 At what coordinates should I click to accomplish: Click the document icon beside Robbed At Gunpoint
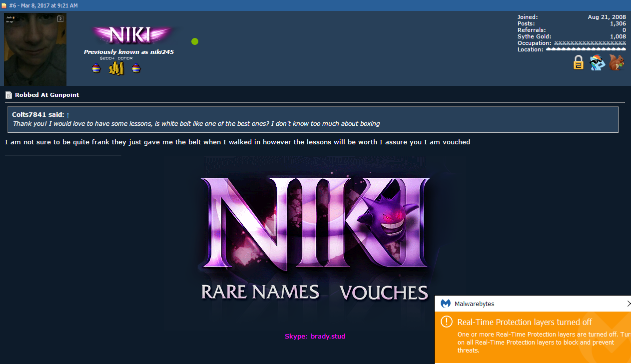pyautogui.click(x=8, y=95)
